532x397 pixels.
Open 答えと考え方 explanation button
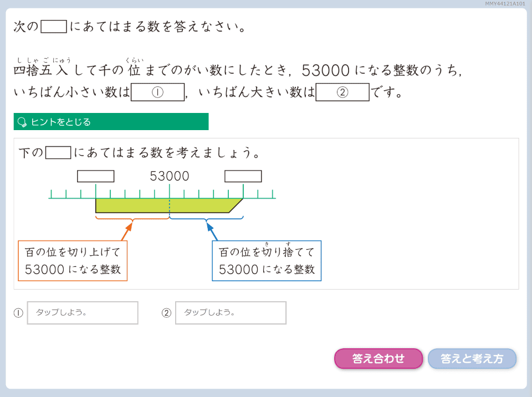coord(472,359)
